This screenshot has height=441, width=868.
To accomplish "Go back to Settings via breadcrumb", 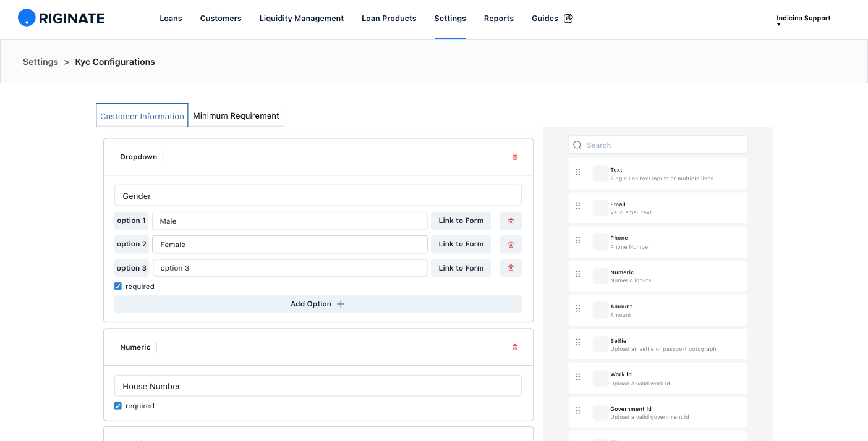I will 40,62.
